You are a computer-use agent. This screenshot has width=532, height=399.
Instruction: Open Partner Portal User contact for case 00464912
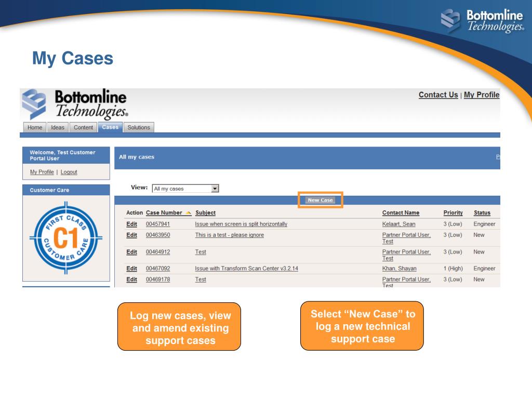[406, 255]
